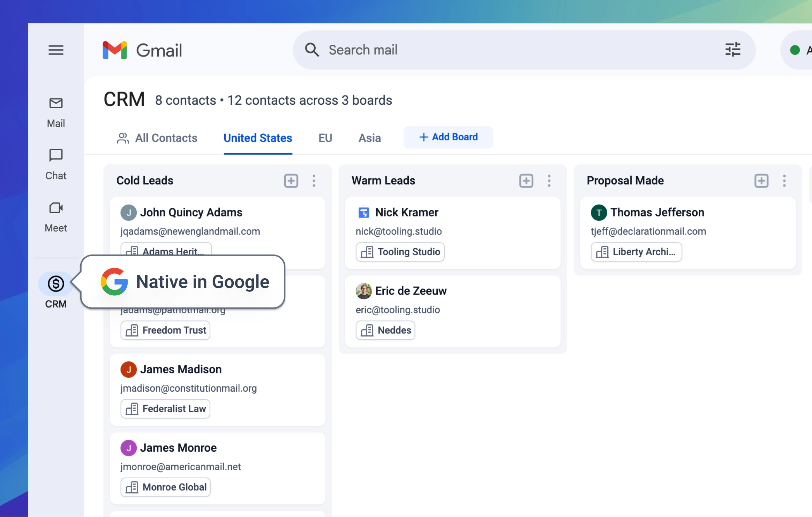Select the United States board tab

[257, 137]
